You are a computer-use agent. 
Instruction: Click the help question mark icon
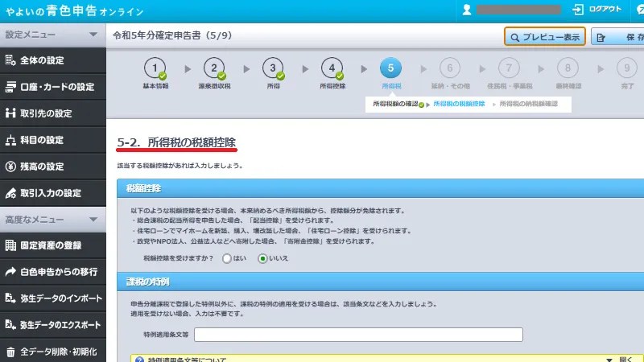point(139,360)
